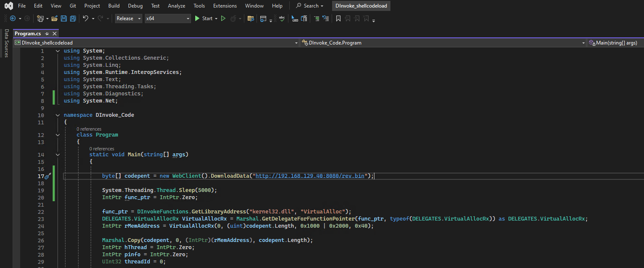The height and width of the screenshot is (268, 644).
Task: Pin the Program.cs tab
Action: pyautogui.click(x=47, y=34)
